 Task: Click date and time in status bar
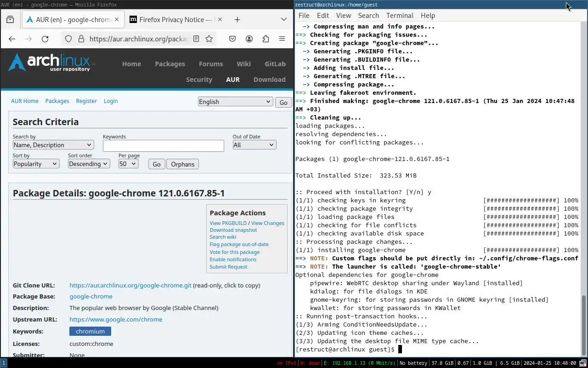tap(549, 363)
